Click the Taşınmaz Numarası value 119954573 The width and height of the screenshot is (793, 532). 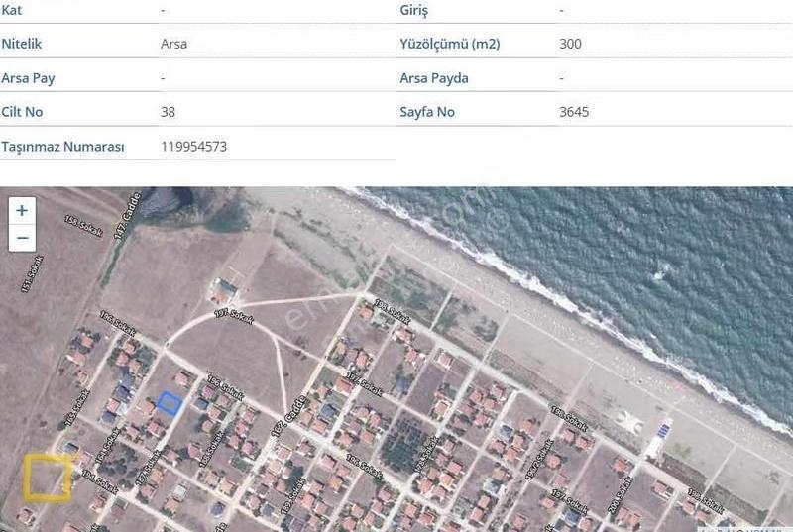coord(193,147)
